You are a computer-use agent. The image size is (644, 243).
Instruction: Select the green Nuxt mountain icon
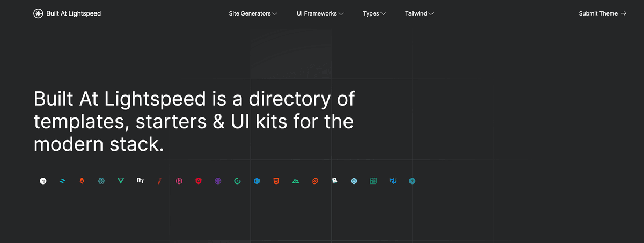point(296,181)
